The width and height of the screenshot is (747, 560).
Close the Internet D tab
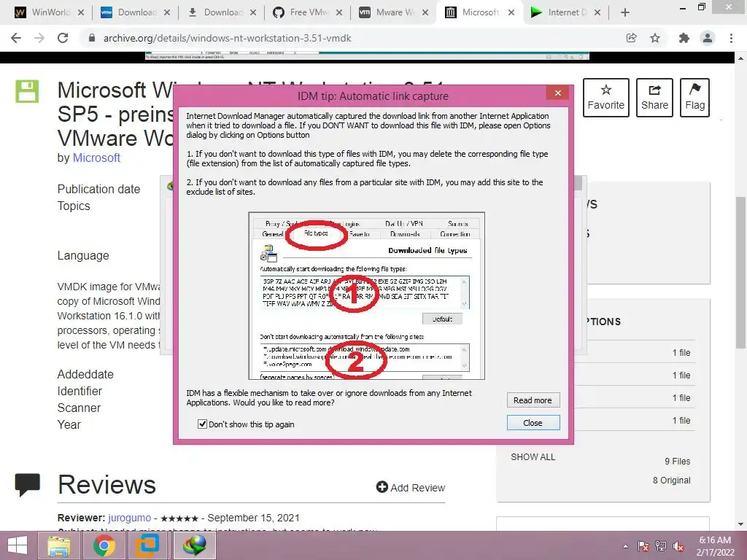(597, 12)
